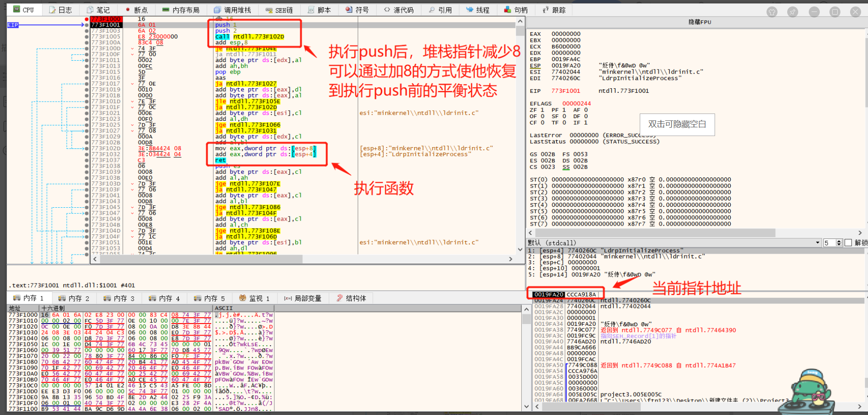Screen dimensions: 868x415
Task: Toggle breakpoint dot at address 773F1003
Action: point(87,31)
